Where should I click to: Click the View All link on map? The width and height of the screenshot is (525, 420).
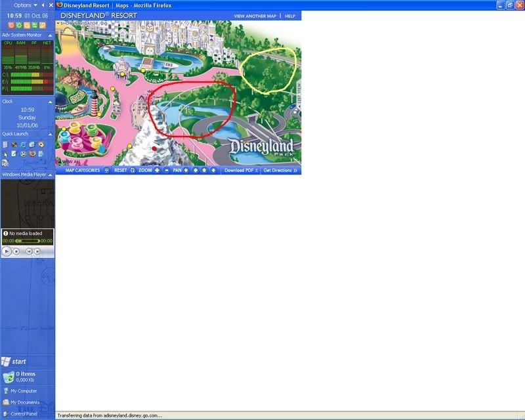tap(70, 162)
